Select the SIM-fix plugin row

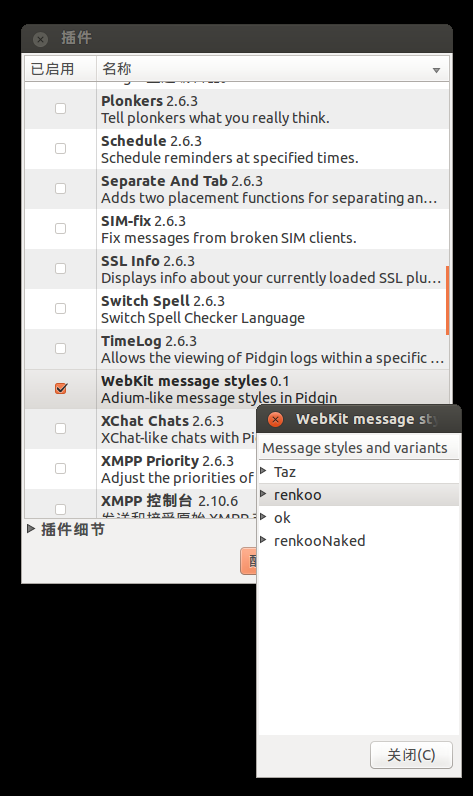pyautogui.click(x=236, y=229)
